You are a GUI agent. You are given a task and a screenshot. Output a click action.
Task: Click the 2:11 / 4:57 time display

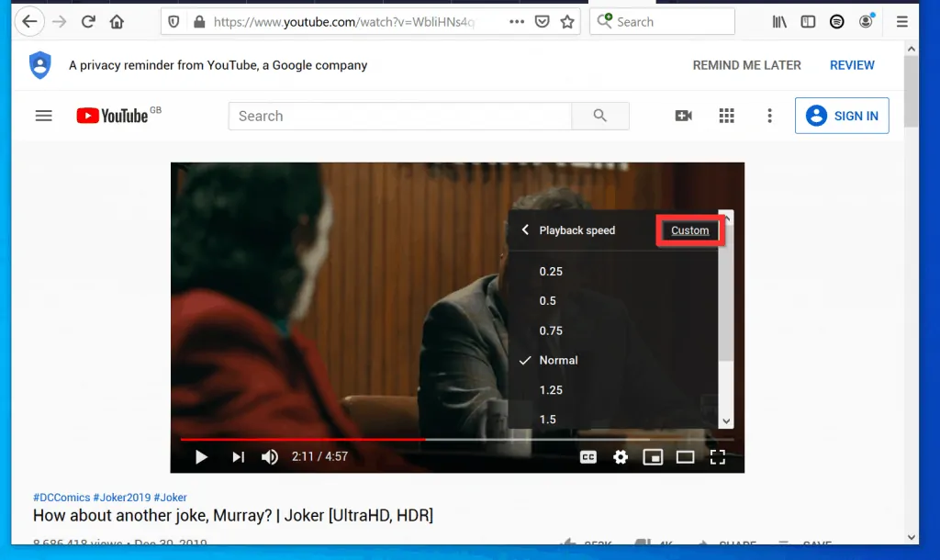click(319, 457)
